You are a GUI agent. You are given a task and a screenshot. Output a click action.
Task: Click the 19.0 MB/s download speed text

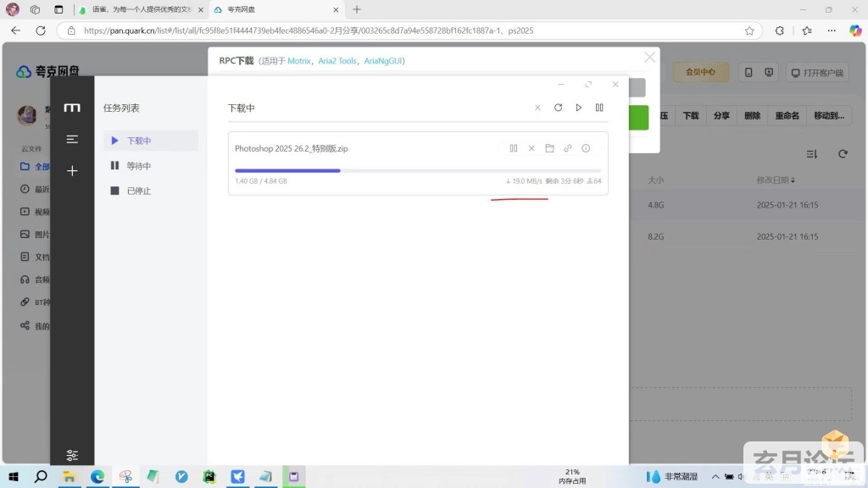point(524,181)
